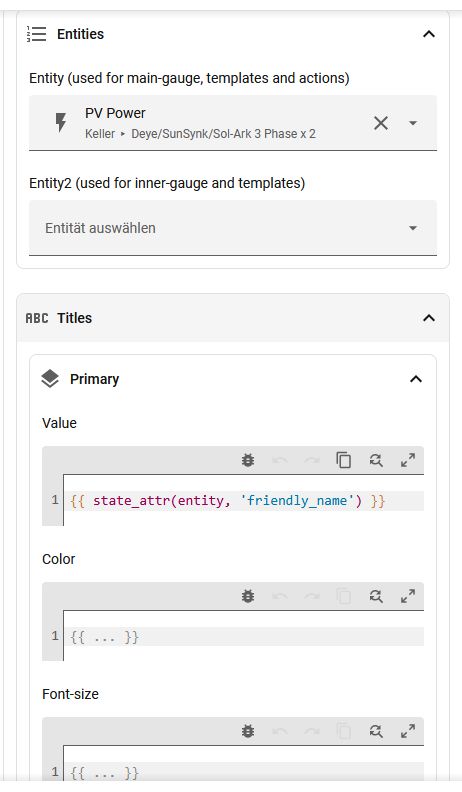Expand the Value editor to fullscreen

(408, 460)
